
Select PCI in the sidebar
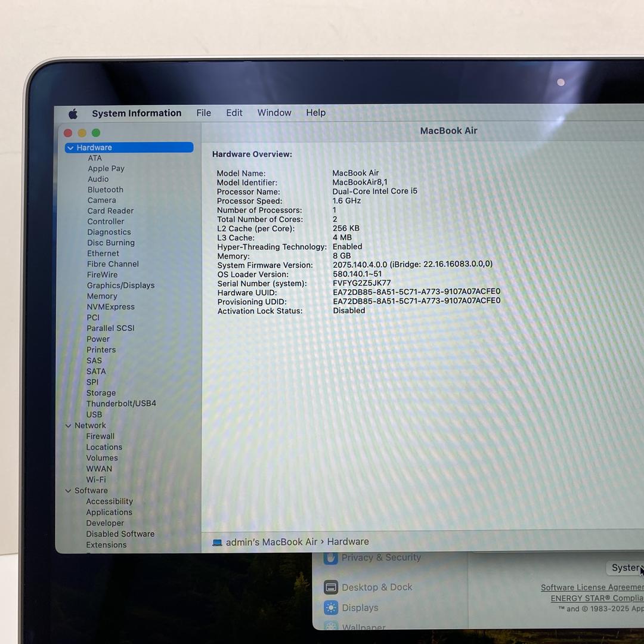click(x=93, y=318)
